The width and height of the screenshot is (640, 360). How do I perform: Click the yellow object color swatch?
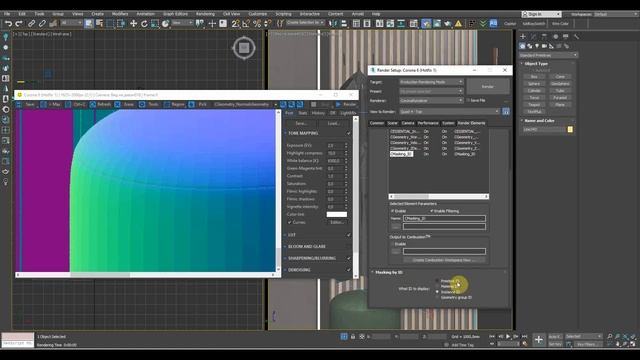pos(570,129)
